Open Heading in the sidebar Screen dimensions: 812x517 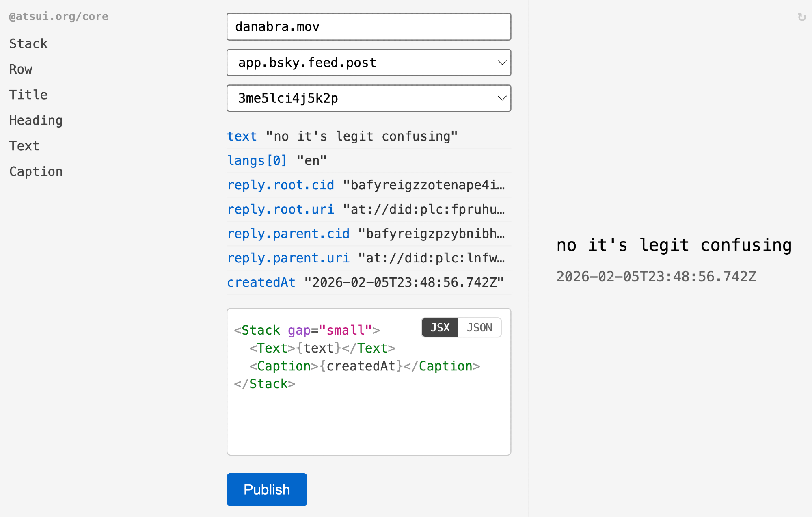point(36,120)
